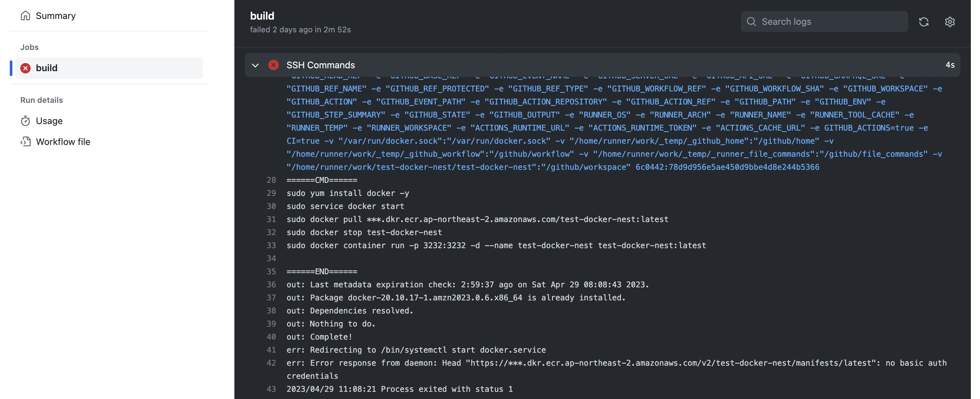980x399 pixels.
Task: Open the Usage run details
Action: pos(49,121)
